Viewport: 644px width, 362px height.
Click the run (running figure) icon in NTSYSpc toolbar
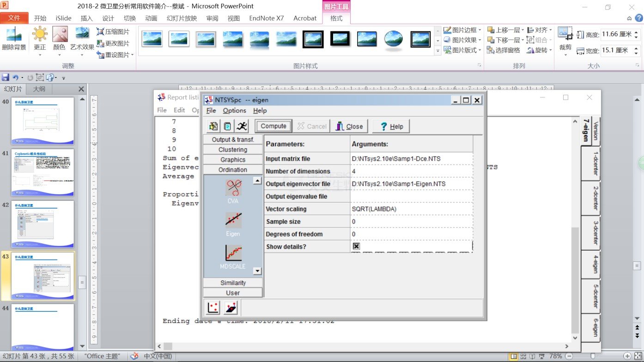(x=242, y=126)
